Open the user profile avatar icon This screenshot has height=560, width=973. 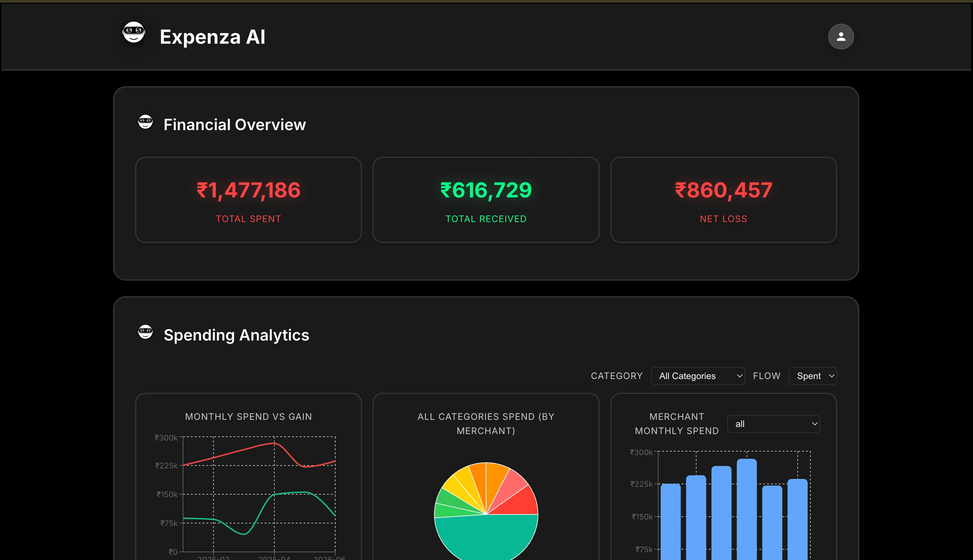841,37
